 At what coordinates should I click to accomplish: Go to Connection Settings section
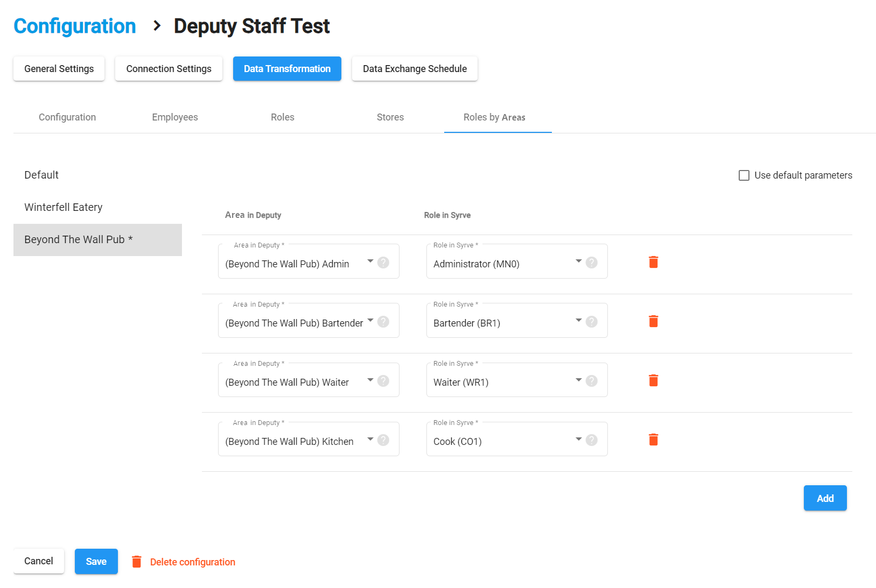coord(169,69)
